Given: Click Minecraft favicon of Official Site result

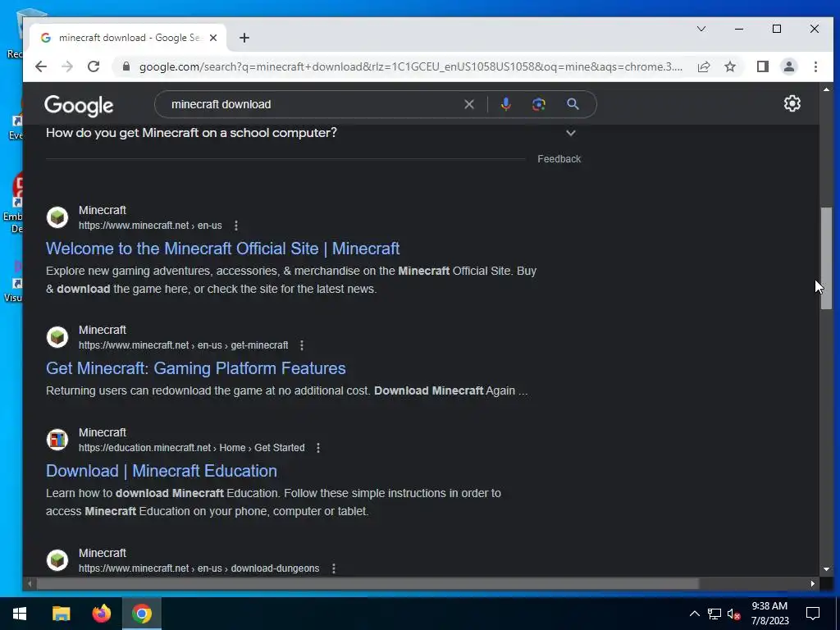Looking at the screenshot, I should click(57, 217).
